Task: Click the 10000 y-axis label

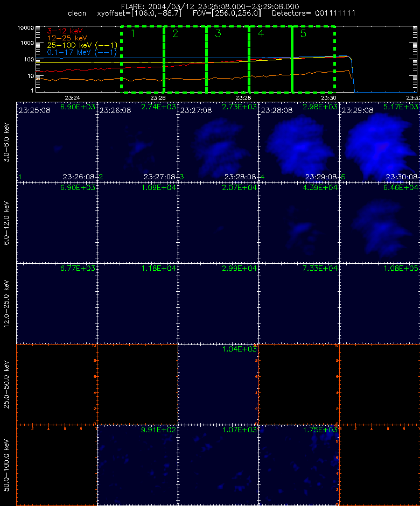Action: 26,28
